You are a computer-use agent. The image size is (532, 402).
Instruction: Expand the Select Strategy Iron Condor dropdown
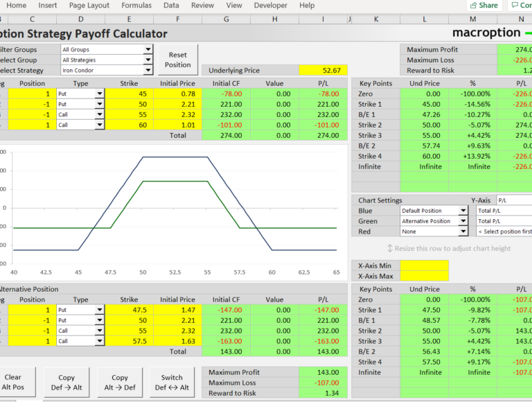click(x=148, y=71)
